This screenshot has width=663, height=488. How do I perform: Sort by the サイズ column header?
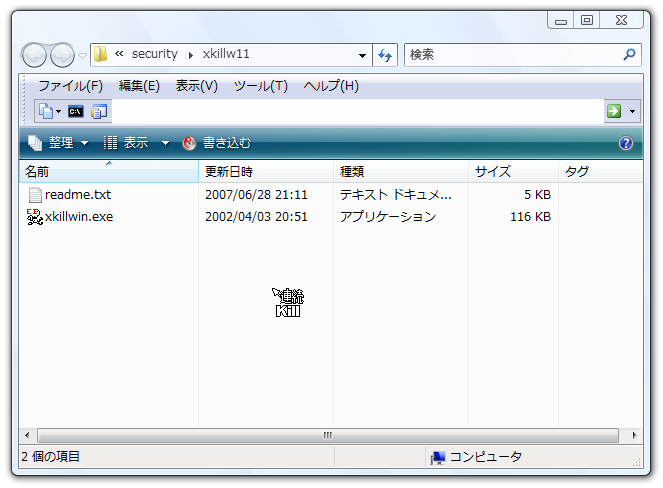tap(513, 172)
